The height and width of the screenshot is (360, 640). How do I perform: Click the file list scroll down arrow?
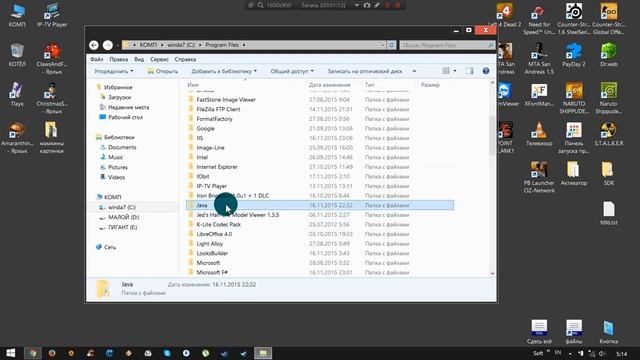pos(492,273)
